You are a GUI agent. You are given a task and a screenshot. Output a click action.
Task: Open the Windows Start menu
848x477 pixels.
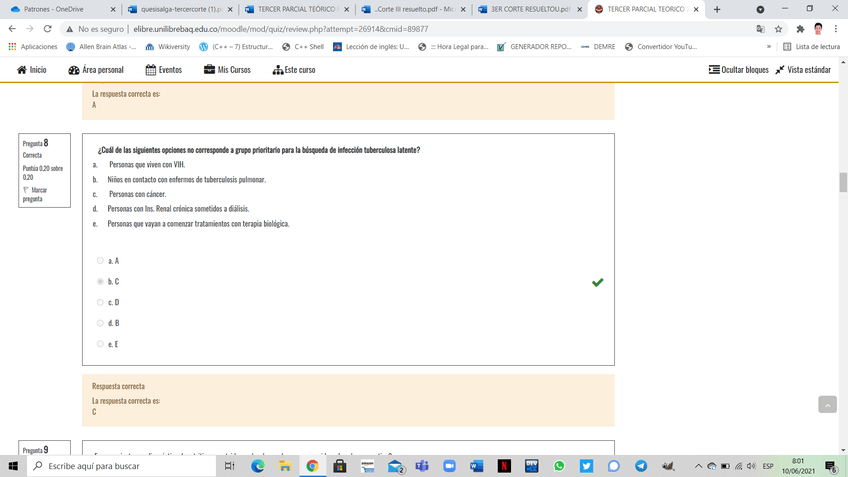tap(13, 466)
